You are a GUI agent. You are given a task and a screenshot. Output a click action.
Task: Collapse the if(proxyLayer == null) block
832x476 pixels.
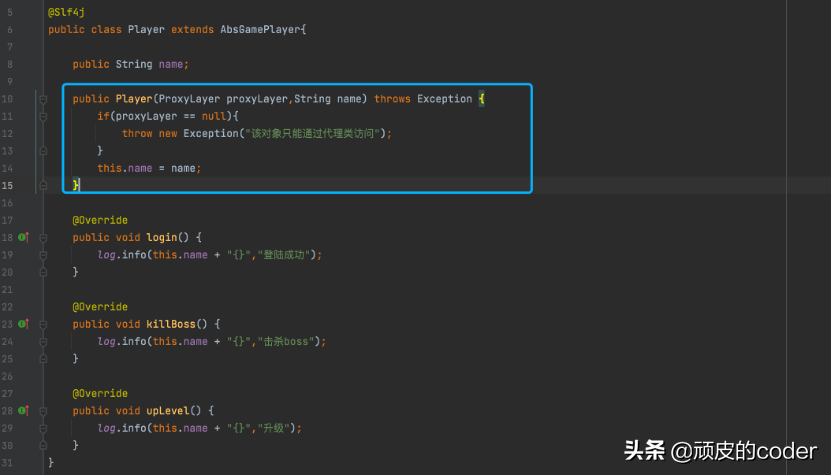(x=43, y=116)
